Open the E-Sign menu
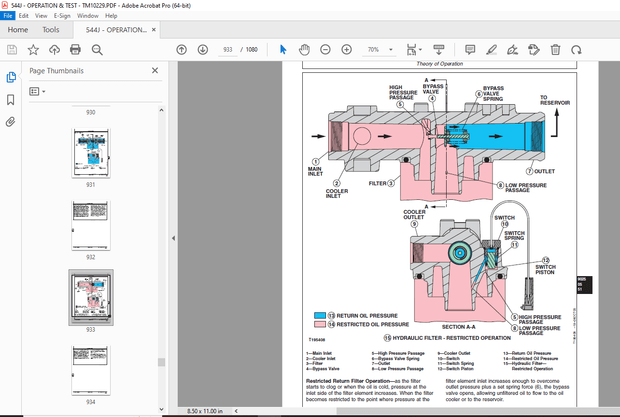The width and height of the screenshot is (620, 417). point(62,16)
